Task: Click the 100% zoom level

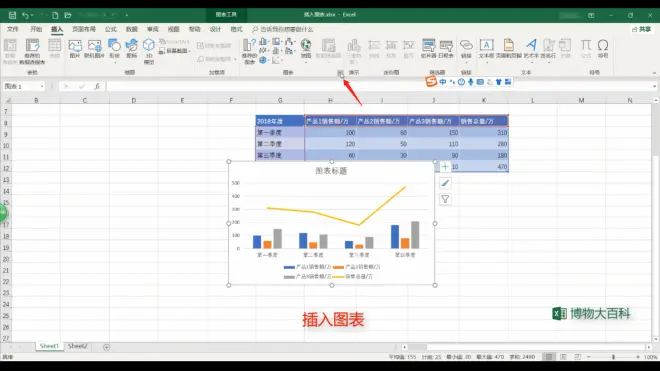Action: pos(651,357)
